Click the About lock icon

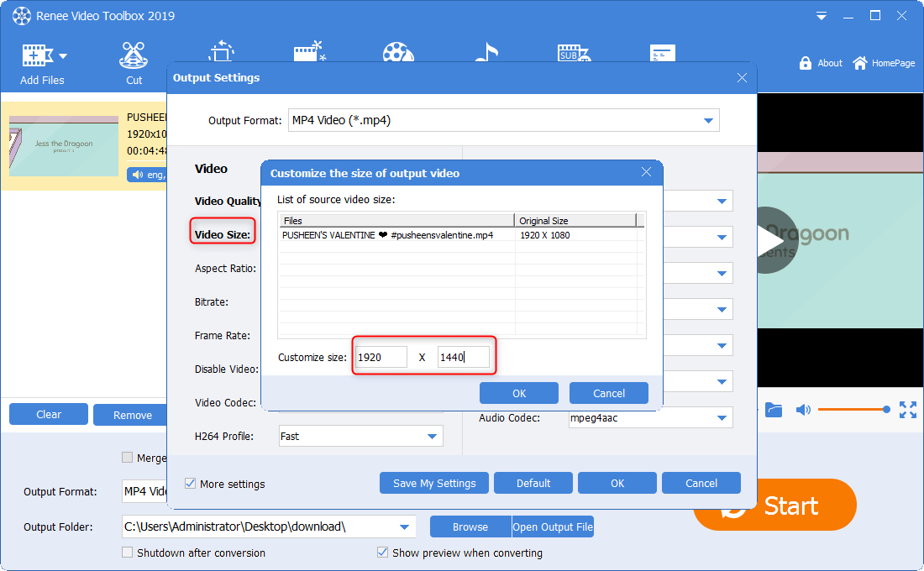[806, 63]
